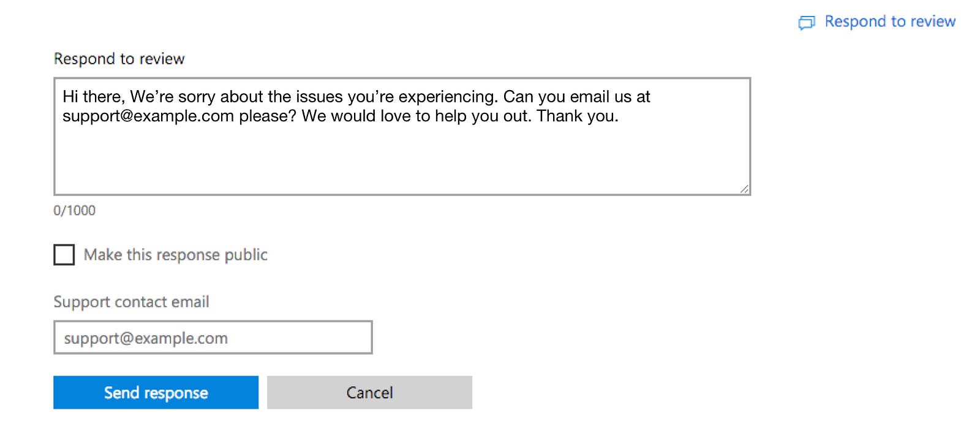This screenshot has height=440, width=980.
Task: Click support@example.com inside the response message
Action: tap(148, 116)
